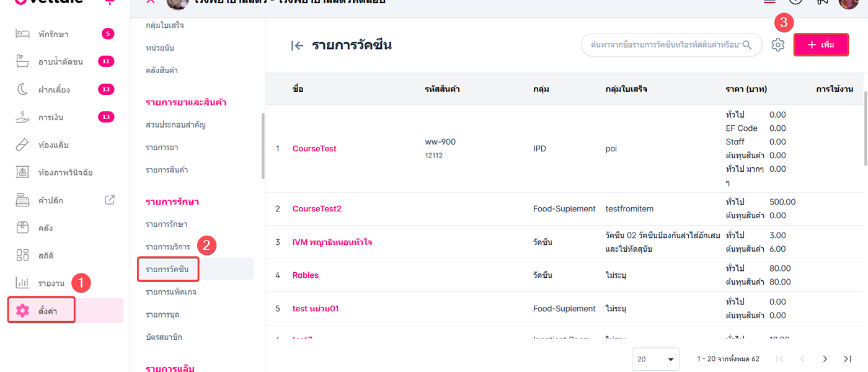Open รายการยา in the settings menu
This screenshot has width=868, height=372.
[162, 147]
